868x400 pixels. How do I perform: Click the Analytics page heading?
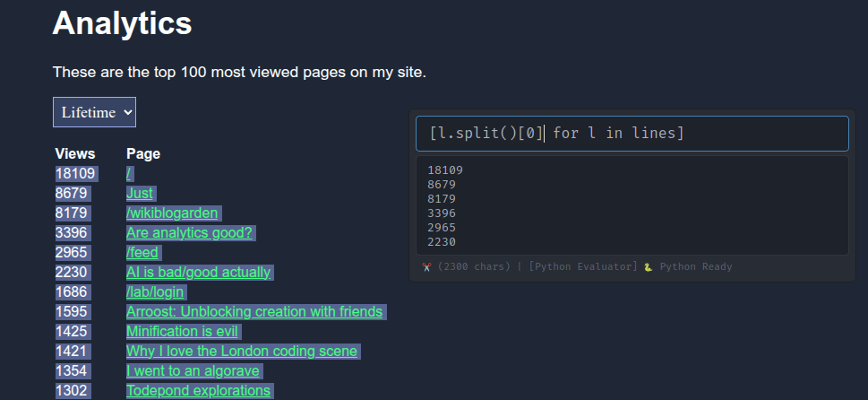[x=123, y=23]
